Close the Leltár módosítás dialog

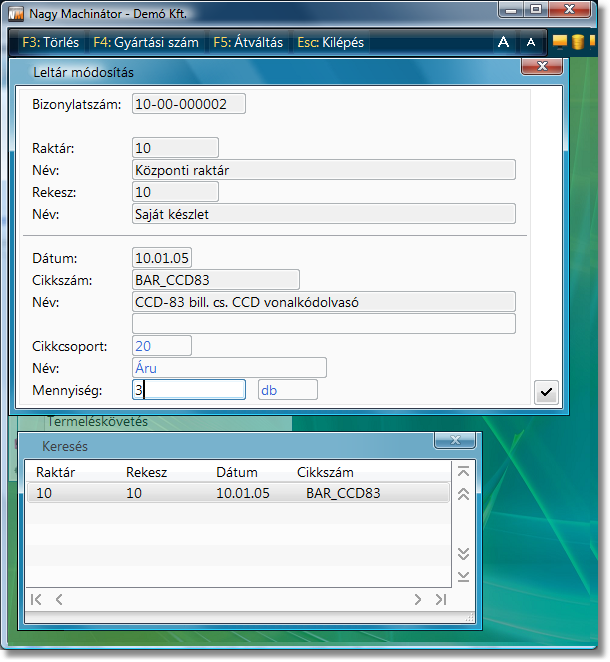point(542,66)
